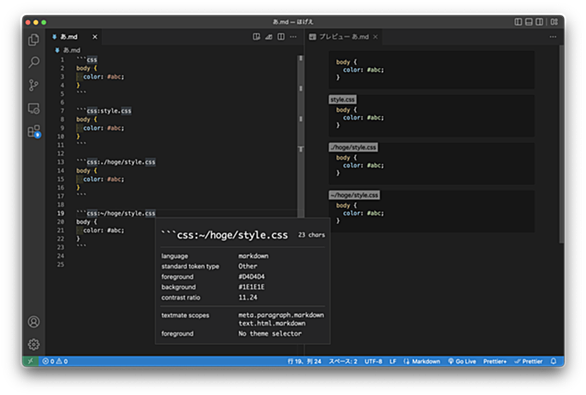The height and width of the screenshot is (395, 586).
Task: Open the Search view
Action: (x=34, y=62)
